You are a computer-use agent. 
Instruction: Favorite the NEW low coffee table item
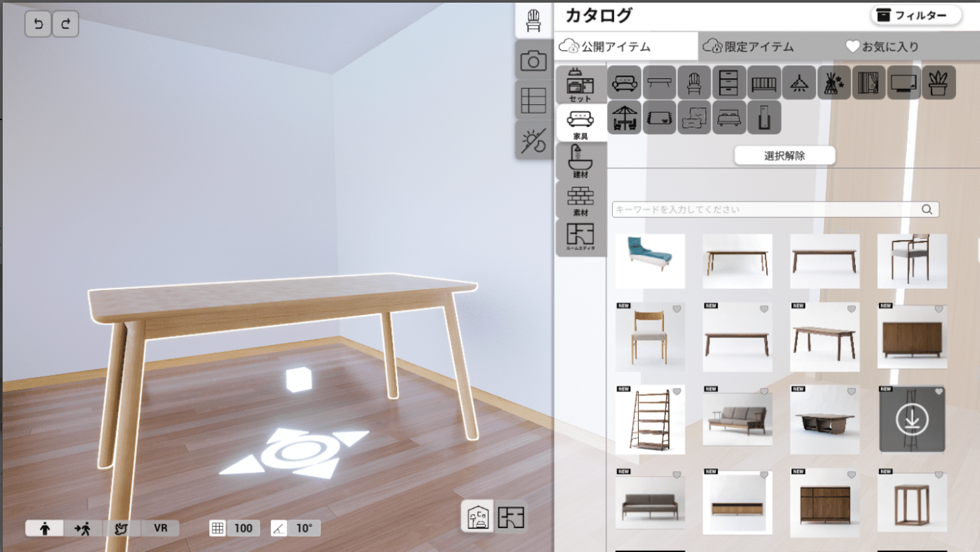(851, 392)
